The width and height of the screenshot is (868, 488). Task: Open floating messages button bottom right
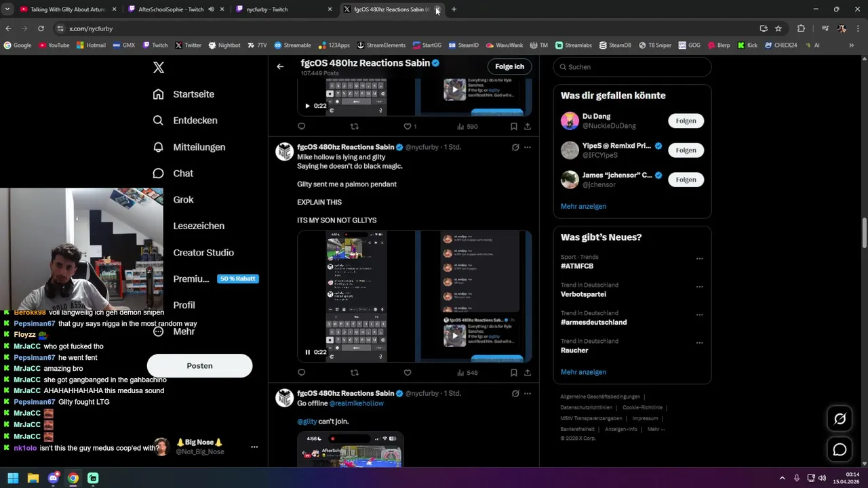pyautogui.click(x=840, y=449)
